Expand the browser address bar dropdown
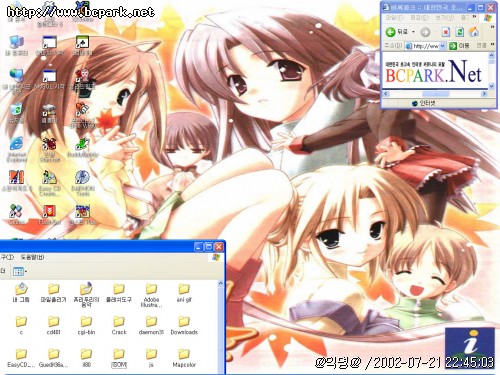500x375 pixels. tap(442, 46)
